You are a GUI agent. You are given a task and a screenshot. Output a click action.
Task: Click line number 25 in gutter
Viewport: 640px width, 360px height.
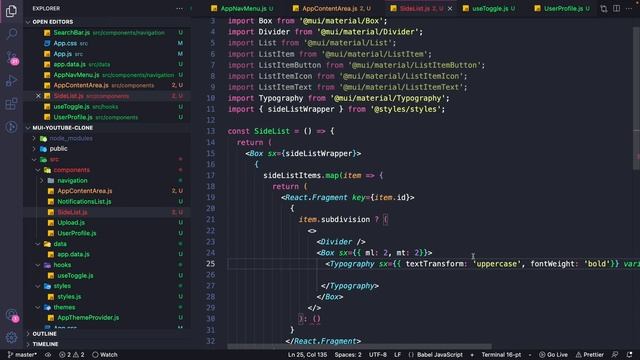210,264
